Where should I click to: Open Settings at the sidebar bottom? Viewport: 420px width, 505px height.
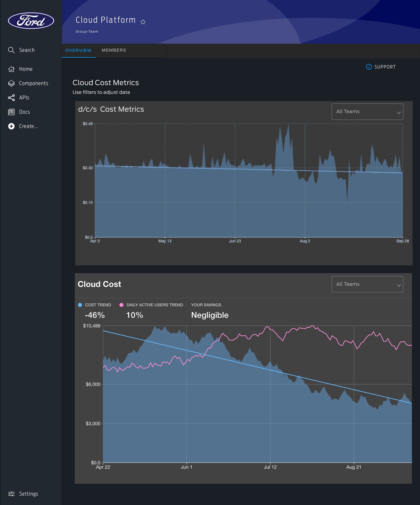(x=29, y=494)
